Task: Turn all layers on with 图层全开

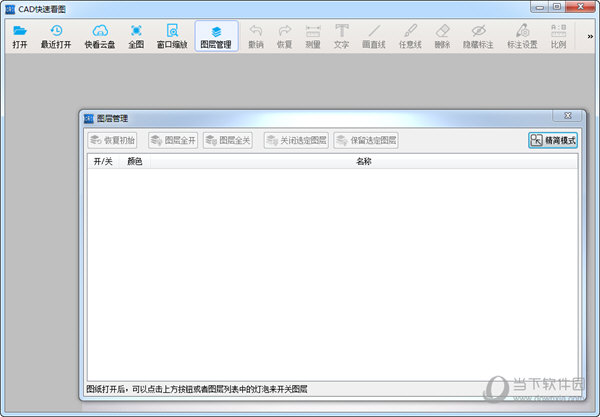Action: coord(173,140)
